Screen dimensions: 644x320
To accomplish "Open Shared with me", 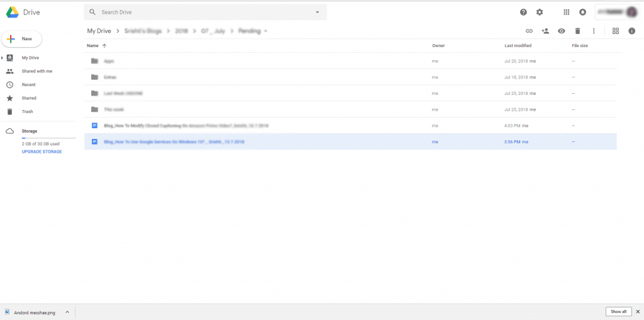I will (37, 71).
